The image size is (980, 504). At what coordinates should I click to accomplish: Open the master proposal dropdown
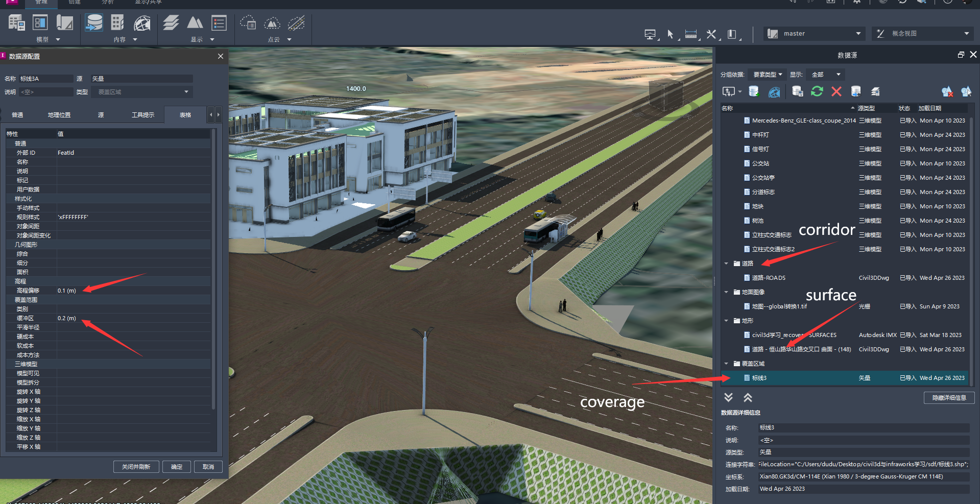(858, 33)
